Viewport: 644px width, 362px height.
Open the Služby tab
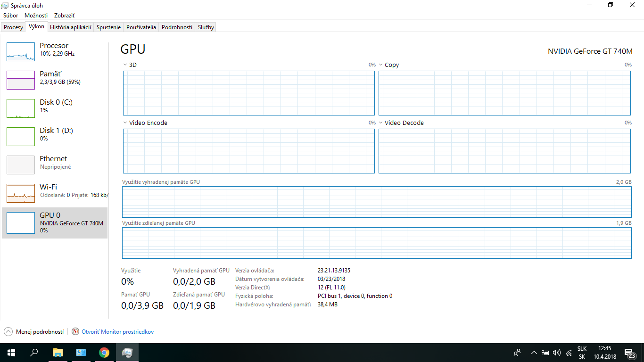206,27
